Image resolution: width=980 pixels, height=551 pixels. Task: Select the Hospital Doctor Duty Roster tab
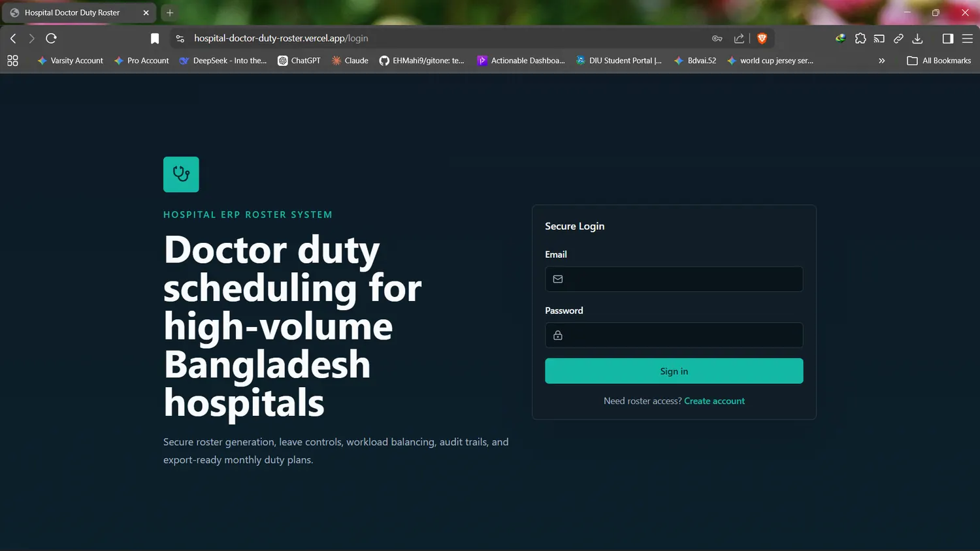pos(80,12)
